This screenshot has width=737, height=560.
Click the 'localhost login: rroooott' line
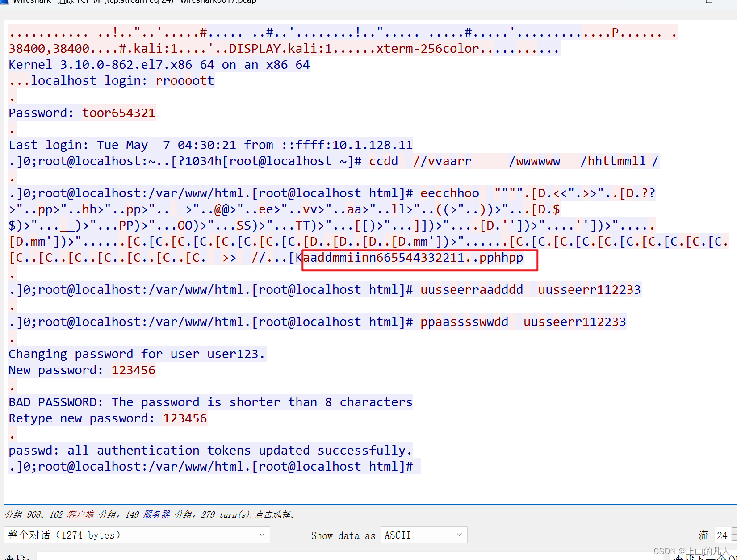[112, 81]
